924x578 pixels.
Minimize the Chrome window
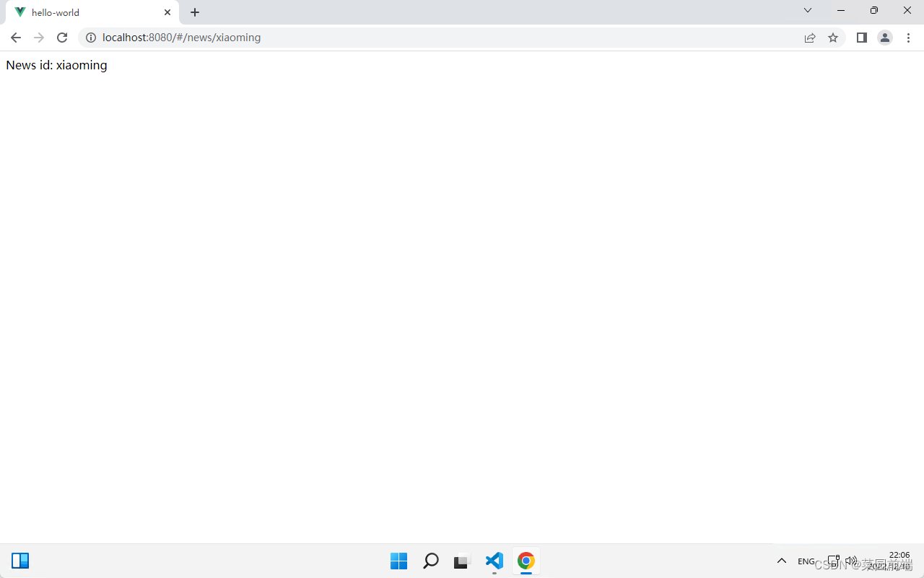[x=841, y=10]
